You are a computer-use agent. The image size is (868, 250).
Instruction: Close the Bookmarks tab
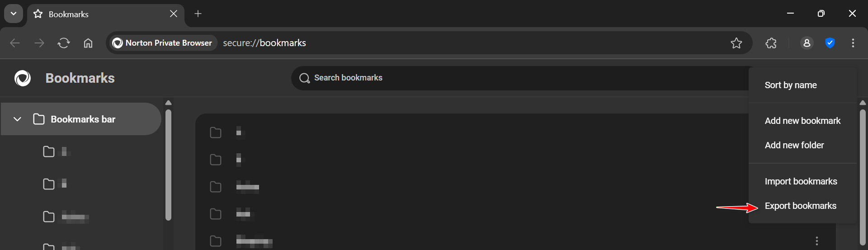(174, 14)
